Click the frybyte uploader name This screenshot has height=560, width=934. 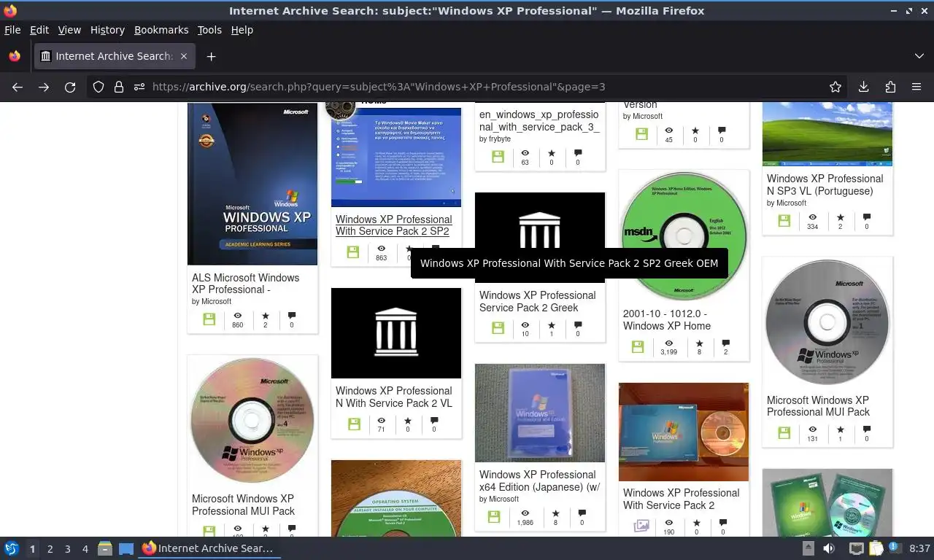point(500,139)
